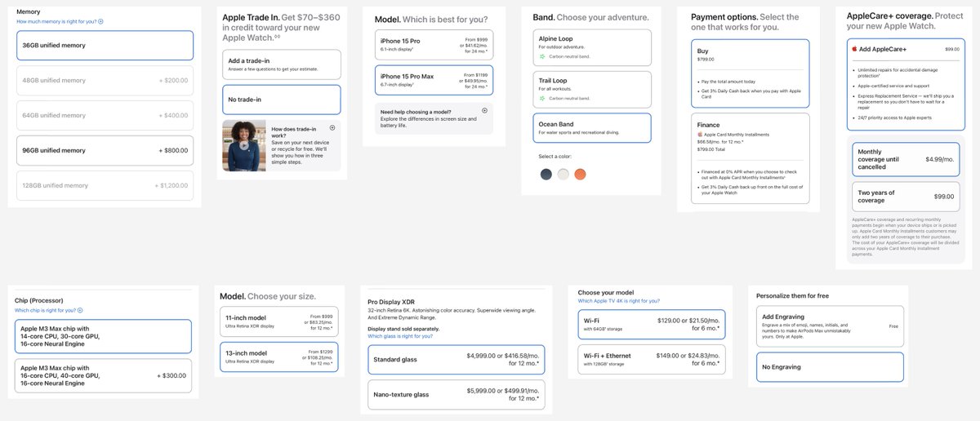Choose Nano-texture glass
The image size is (980, 421).
click(456, 395)
